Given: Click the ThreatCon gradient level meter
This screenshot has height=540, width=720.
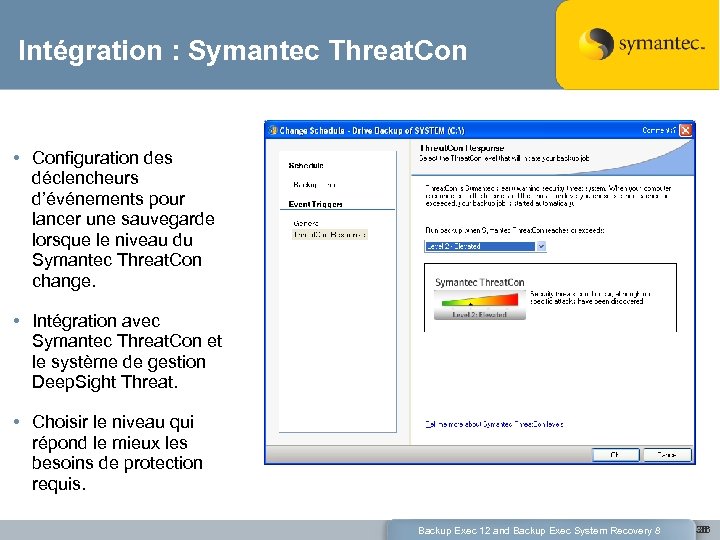Looking at the screenshot, I should coord(480,301).
